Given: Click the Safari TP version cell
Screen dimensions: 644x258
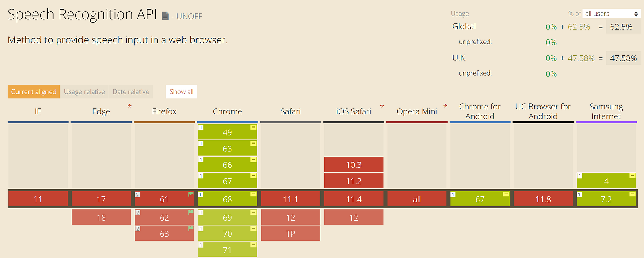Looking at the screenshot, I should [x=291, y=233].
